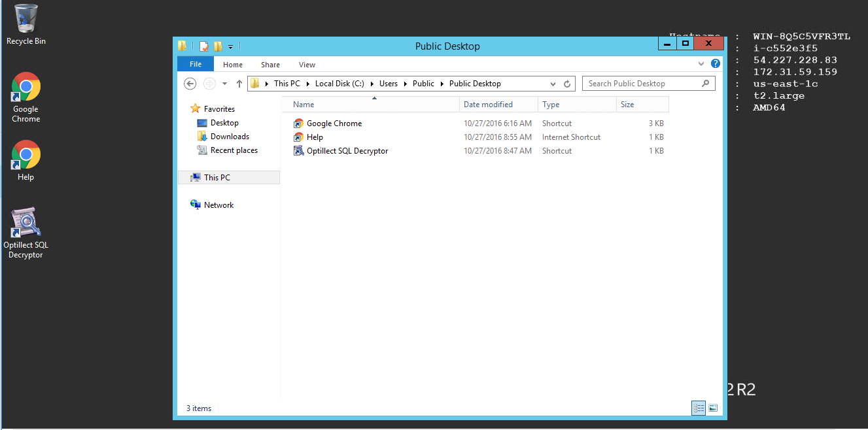868x430 pixels.
Task: Open the File menu
Action: click(x=195, y=64)
